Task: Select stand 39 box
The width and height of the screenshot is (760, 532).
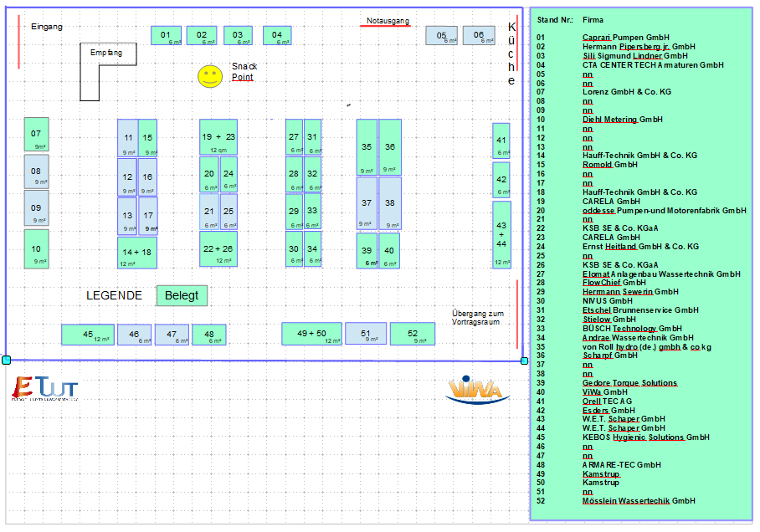Action: tap(367, 250)
